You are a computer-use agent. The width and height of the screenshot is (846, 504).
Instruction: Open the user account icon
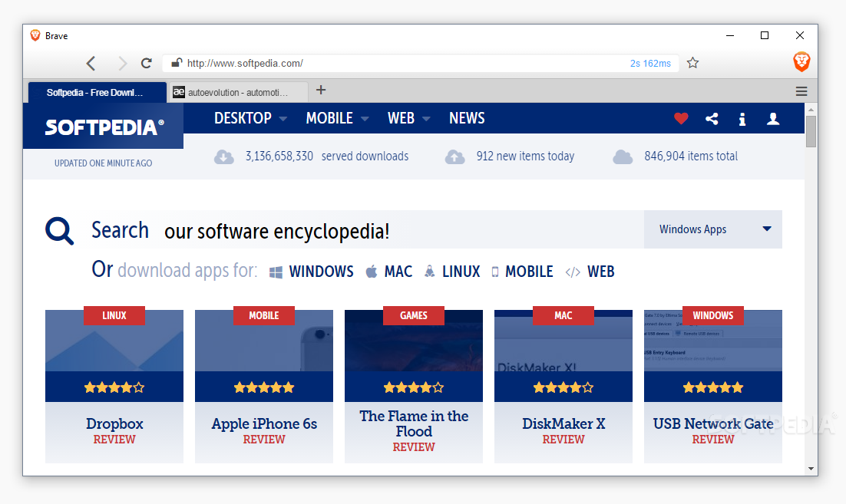(x=773, y=119)
